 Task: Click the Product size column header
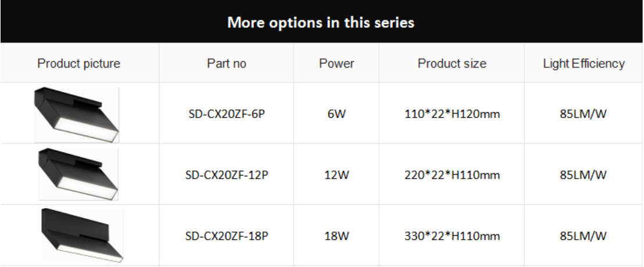click(452, 63)
